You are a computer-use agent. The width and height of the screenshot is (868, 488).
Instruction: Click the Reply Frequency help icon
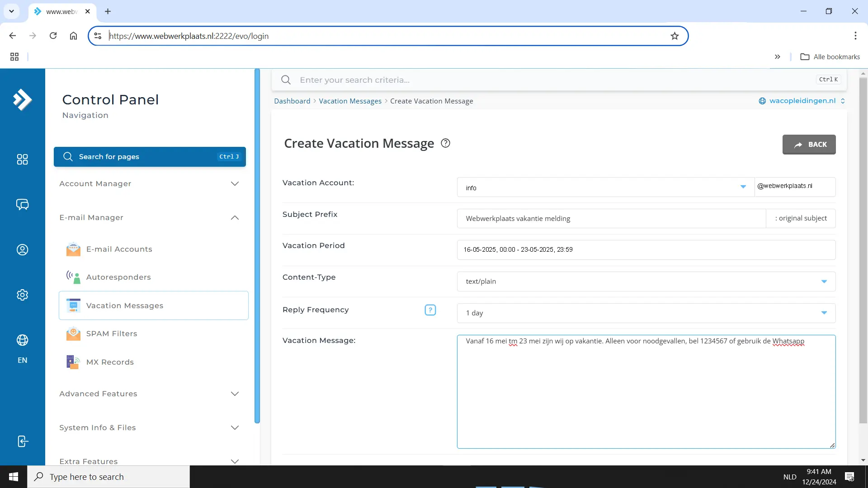pos(430,309)
